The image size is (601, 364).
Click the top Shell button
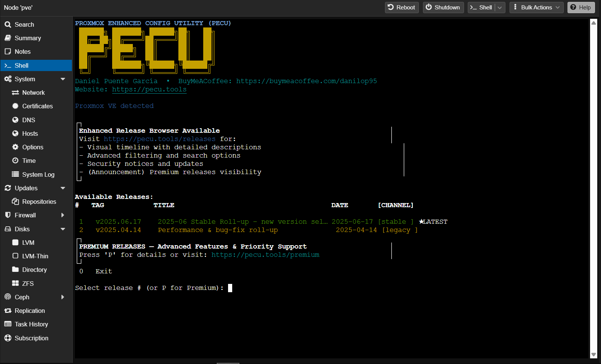click(x=481, y=8)
